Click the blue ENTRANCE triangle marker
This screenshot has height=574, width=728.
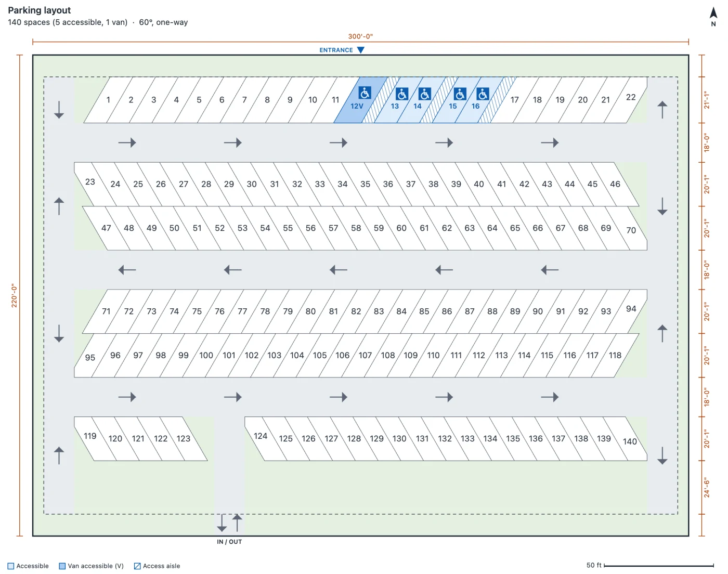click(361, 50)
